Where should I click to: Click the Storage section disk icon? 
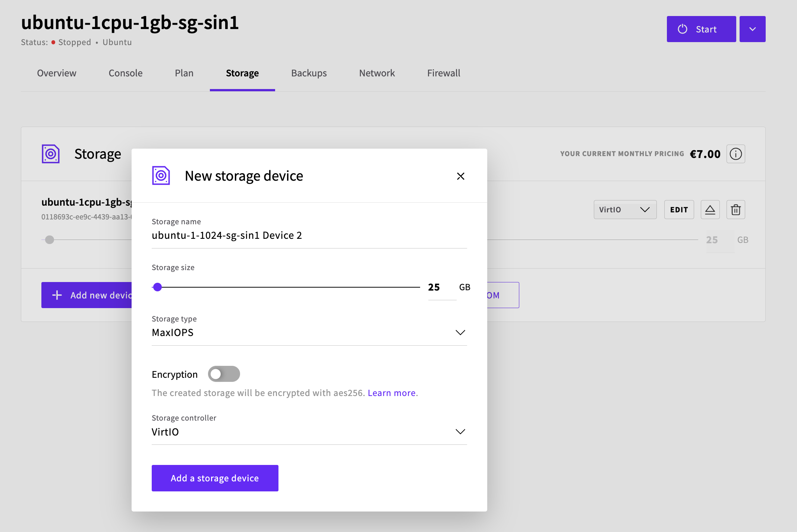tap(51, 154)
